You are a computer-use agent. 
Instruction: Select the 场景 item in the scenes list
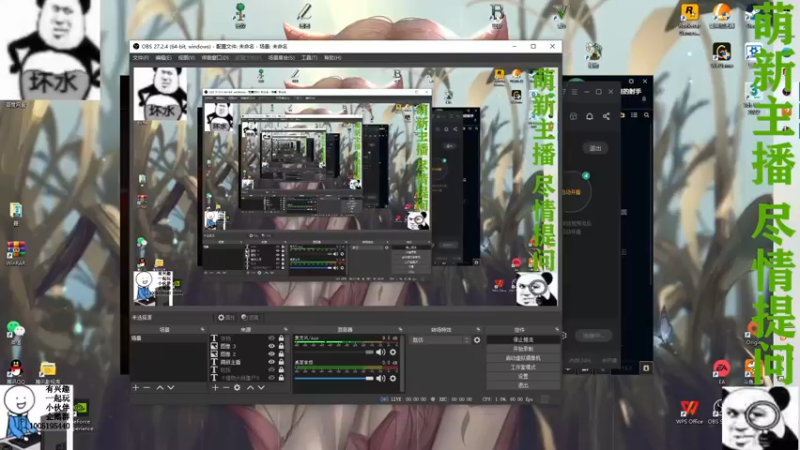click(169, 338)
